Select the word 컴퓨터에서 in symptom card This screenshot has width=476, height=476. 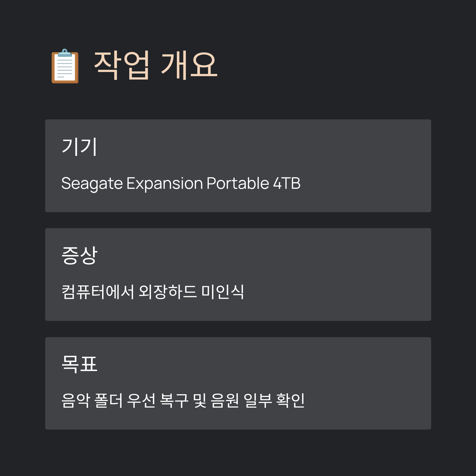click(98, 292)
